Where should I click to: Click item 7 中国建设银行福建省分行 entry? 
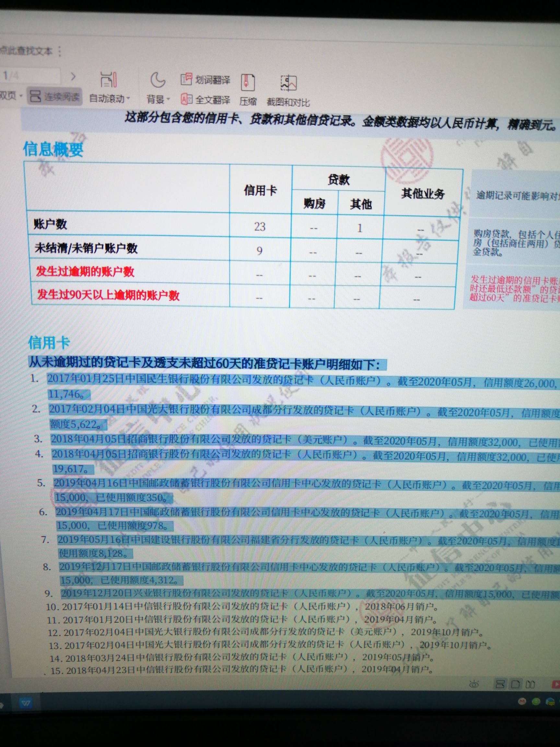click(x=309, y=547)
